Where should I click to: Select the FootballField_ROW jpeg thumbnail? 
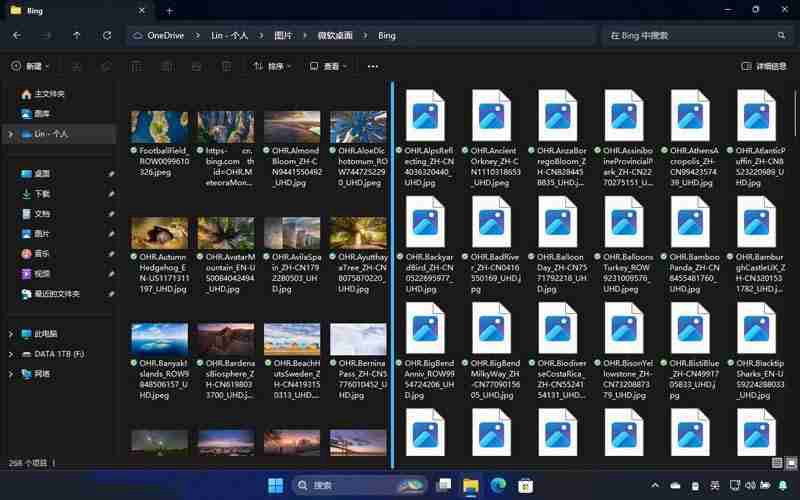[x=160, y=128]
